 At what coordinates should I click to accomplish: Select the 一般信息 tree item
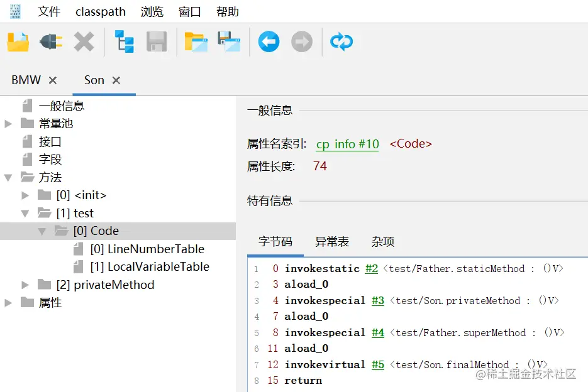pyautogui.click(x=62, y=106)
